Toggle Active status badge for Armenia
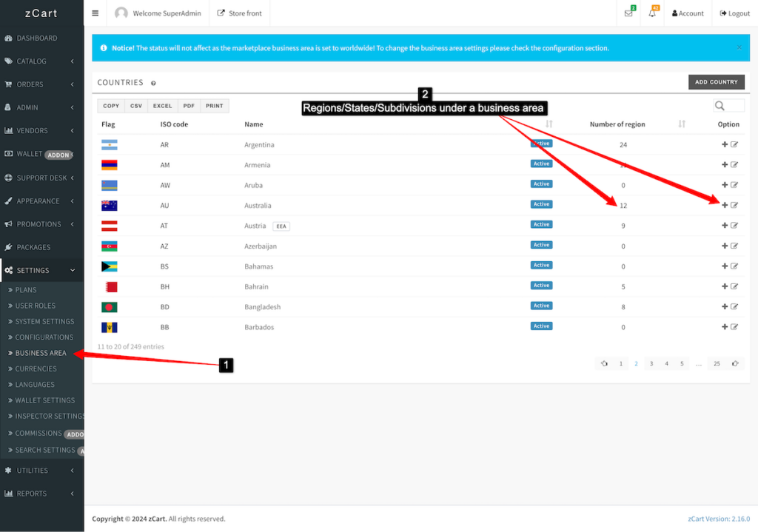 coord(541,164)
